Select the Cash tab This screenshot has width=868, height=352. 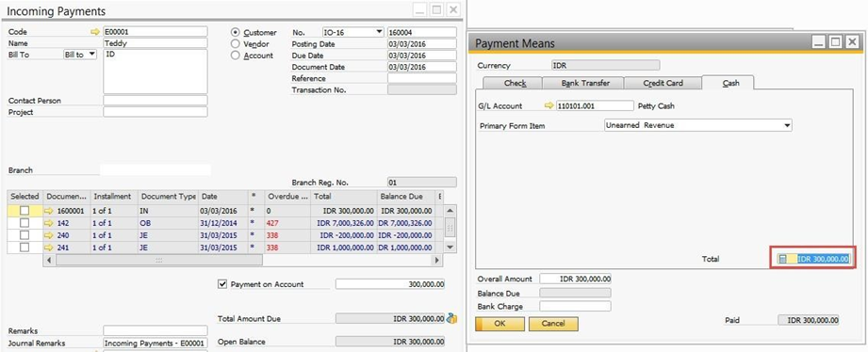[x=728, y=83]
